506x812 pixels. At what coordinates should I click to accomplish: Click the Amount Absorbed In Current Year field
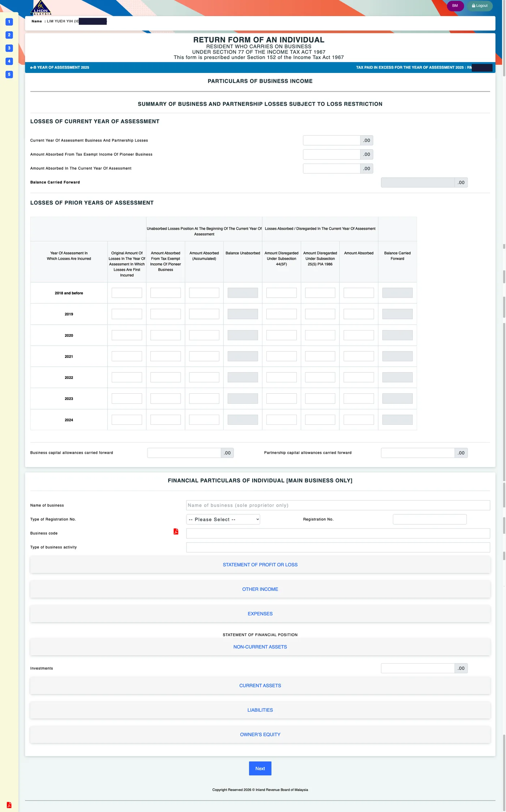[331, 168]
